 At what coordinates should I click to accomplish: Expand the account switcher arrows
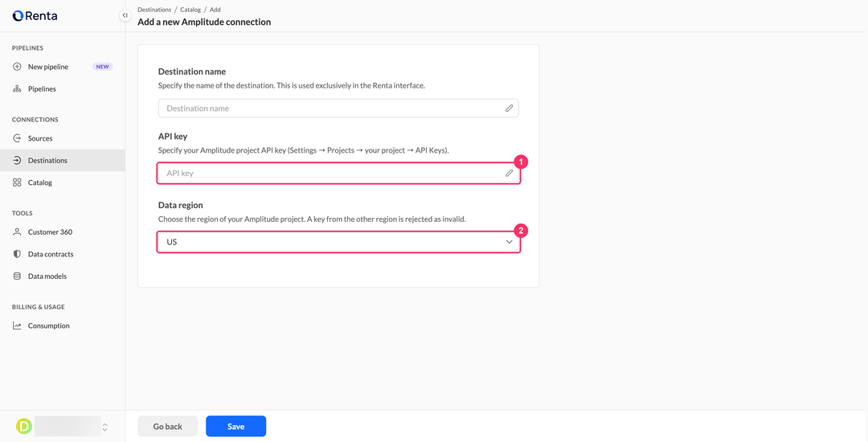tap(104, 427)
